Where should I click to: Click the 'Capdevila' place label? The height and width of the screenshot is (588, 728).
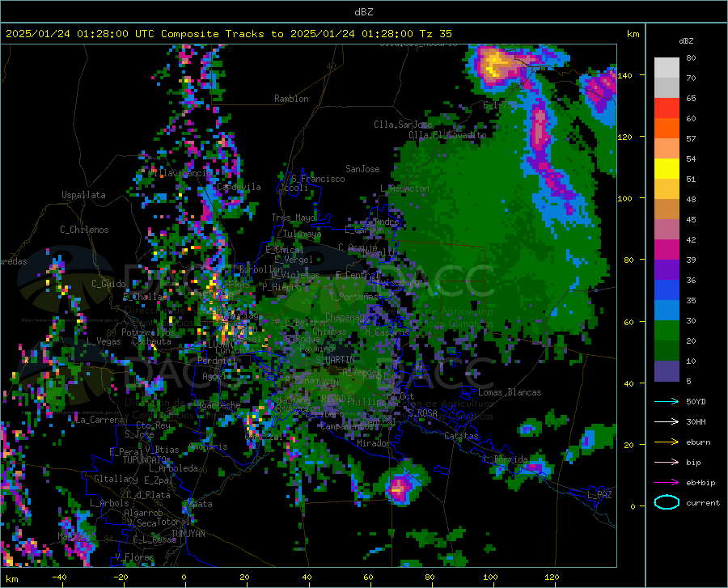239,187
